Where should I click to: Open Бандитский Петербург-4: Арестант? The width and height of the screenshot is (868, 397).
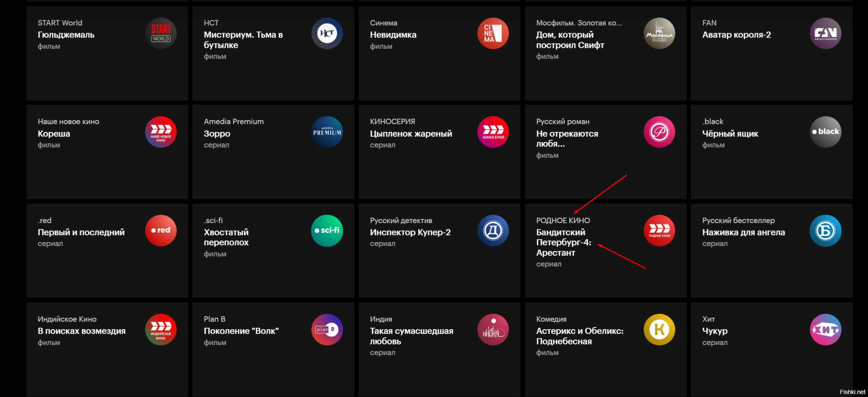pyautogui.click(x=564, y=243)
